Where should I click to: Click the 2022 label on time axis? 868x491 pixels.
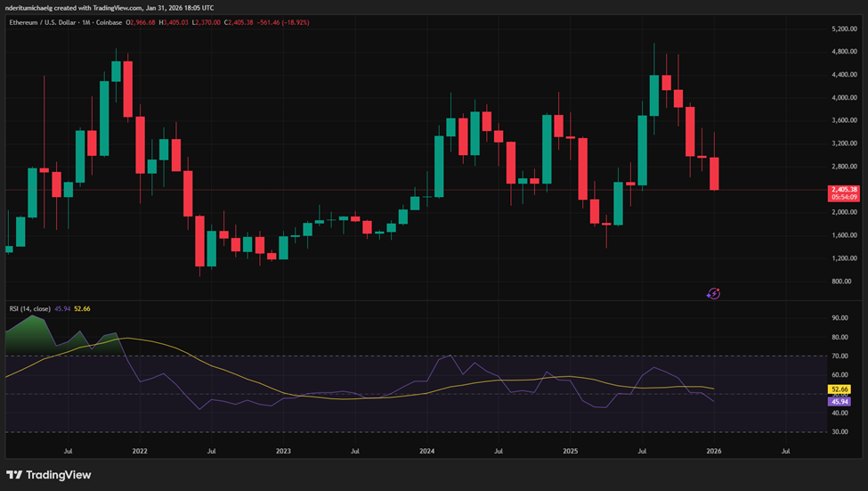140,451
